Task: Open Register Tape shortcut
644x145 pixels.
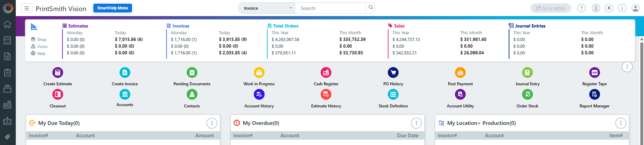Action: 595,77
